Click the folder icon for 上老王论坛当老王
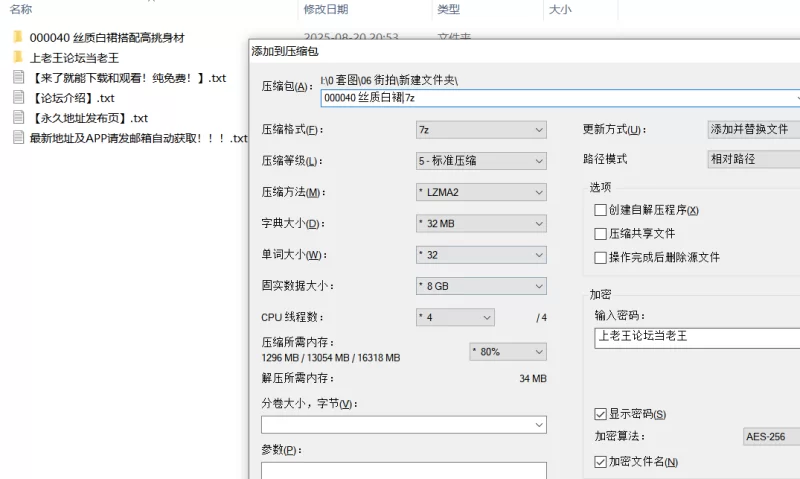Screen dimensions: 800x479 coord(18,57)
